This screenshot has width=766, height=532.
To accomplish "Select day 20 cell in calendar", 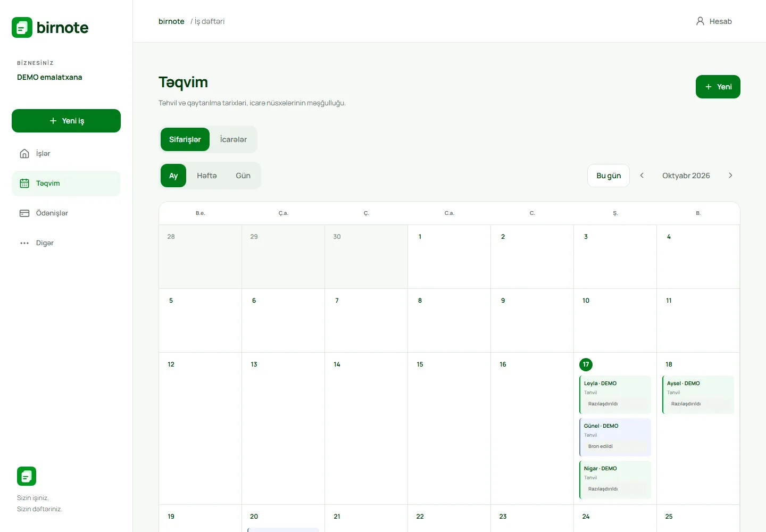I will tap(283, 518).
